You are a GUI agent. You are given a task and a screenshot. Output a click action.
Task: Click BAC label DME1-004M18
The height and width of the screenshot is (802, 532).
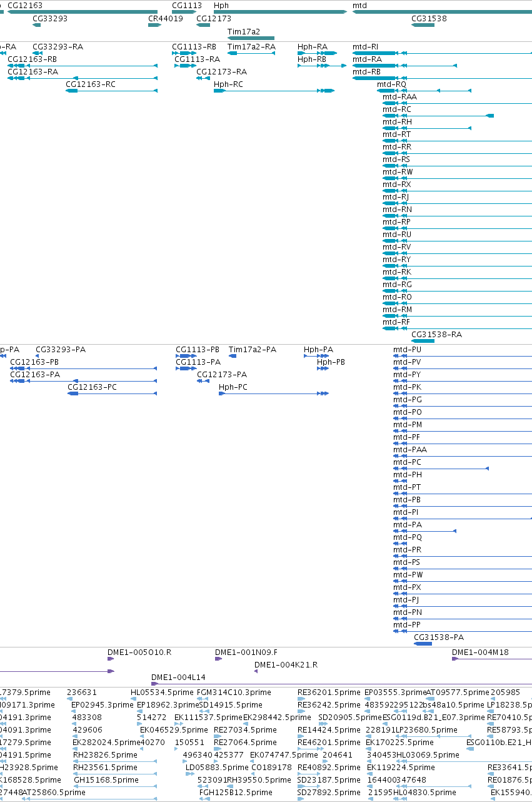point(480,652)
